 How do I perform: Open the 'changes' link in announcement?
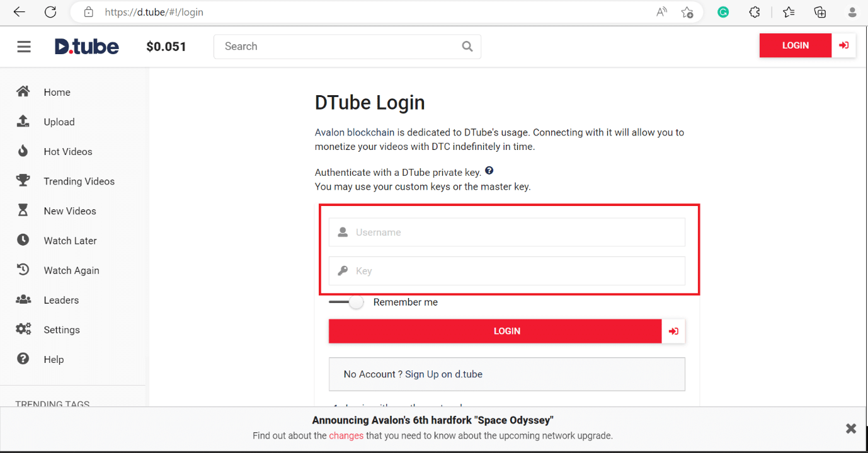coord(346,435)
